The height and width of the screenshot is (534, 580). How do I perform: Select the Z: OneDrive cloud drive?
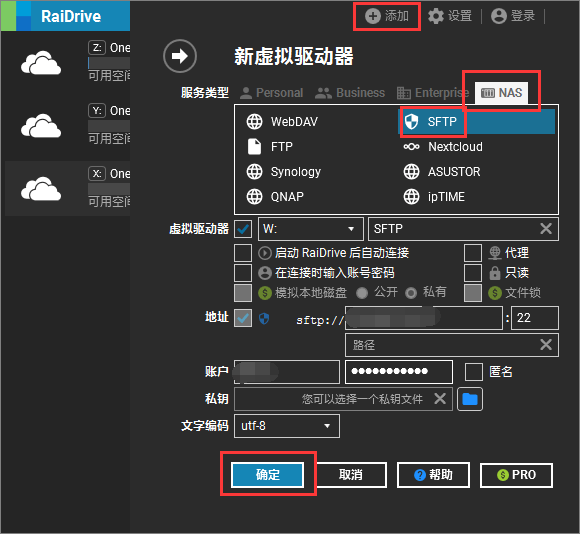[68, 62]
